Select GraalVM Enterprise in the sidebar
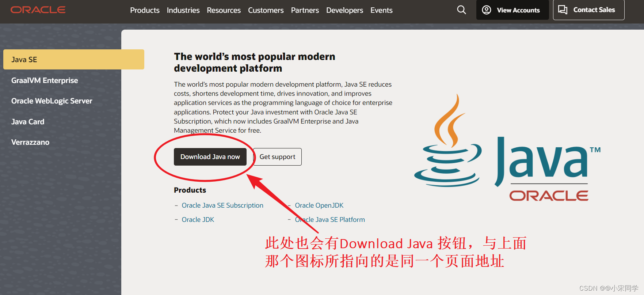This screenshot has width=644, height=295. (45, 80)
